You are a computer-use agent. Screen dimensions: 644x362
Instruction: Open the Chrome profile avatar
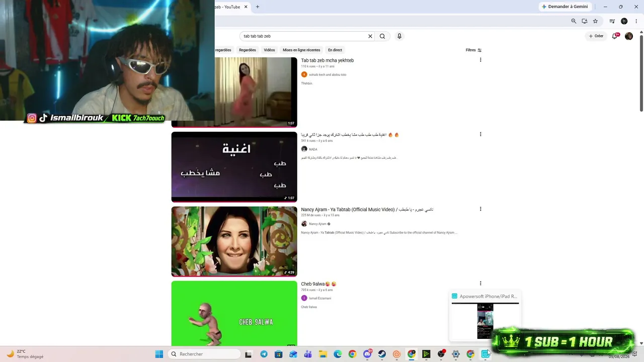point(624,21)
